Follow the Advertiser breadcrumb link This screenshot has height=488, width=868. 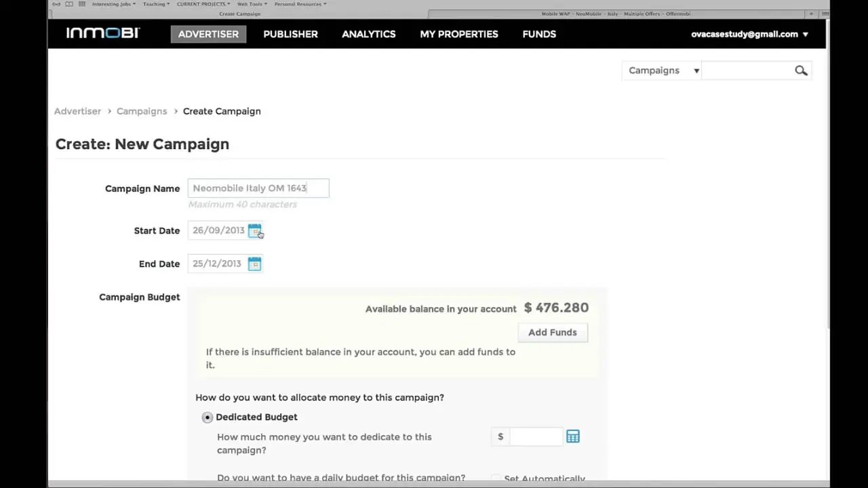click(77, 111)
